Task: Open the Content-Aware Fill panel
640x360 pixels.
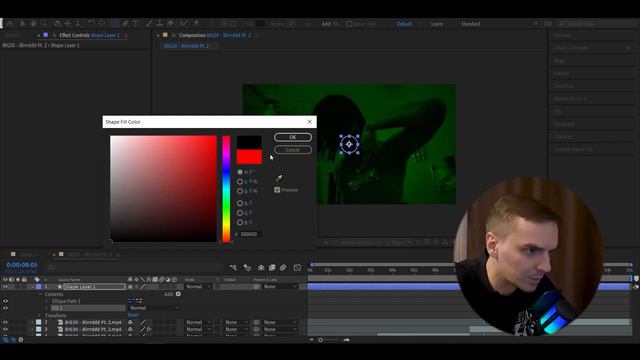Action: pos(573,149)
